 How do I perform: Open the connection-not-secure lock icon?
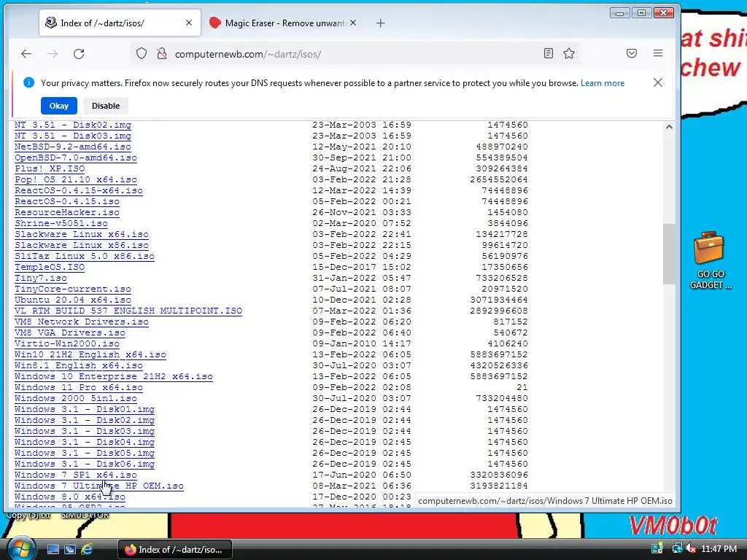click(x=162, y=54)
